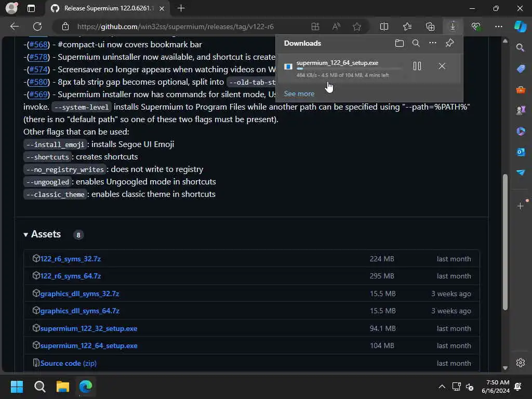The height and width of the screenshot is (399, 532).
Task: Open issue #569 link
Action: pos(38,95)
